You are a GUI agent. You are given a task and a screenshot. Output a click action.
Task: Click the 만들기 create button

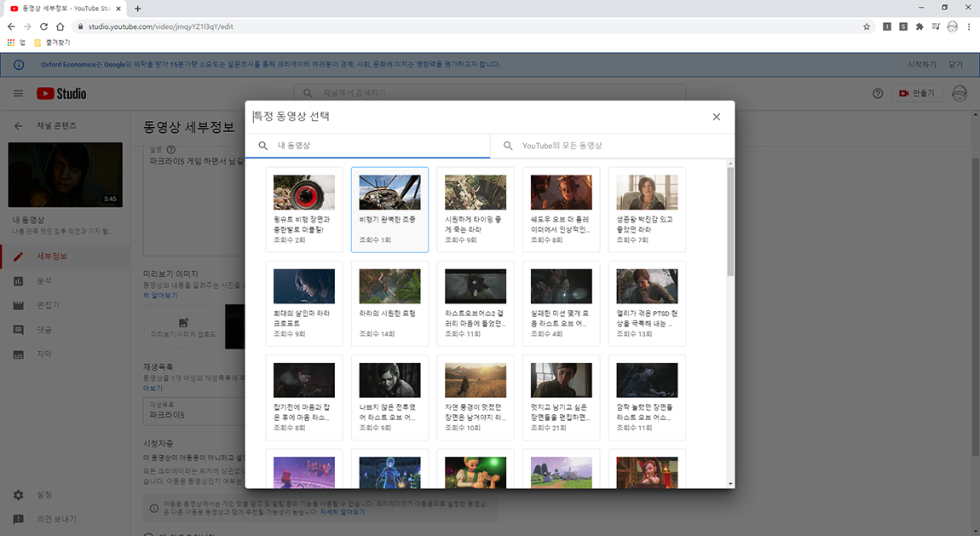pyautogui.click(x=917, y=93)
